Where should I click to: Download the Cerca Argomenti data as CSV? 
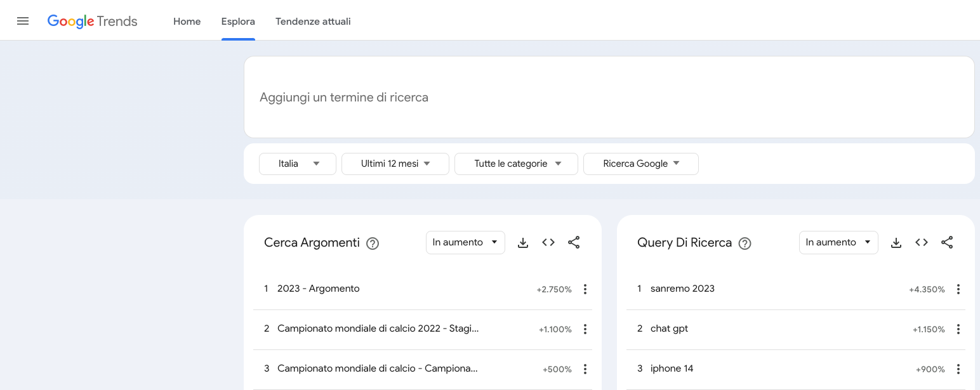(523, 242)
